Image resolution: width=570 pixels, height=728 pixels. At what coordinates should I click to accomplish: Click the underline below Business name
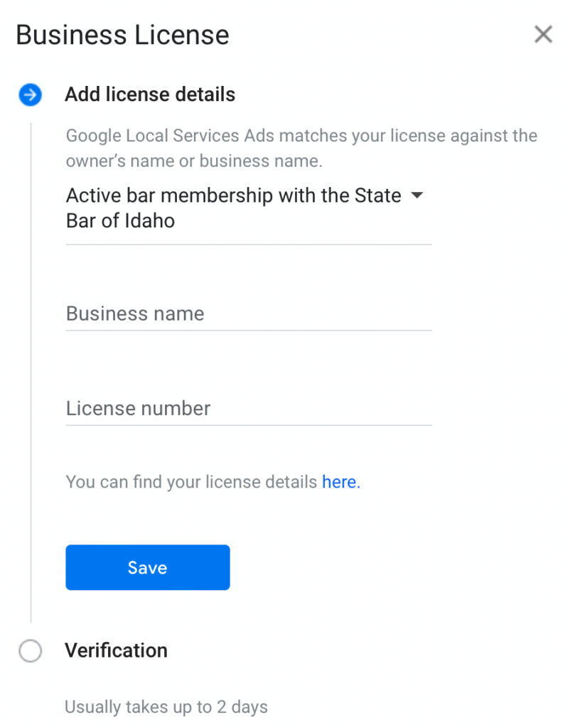tap(249, 331)
